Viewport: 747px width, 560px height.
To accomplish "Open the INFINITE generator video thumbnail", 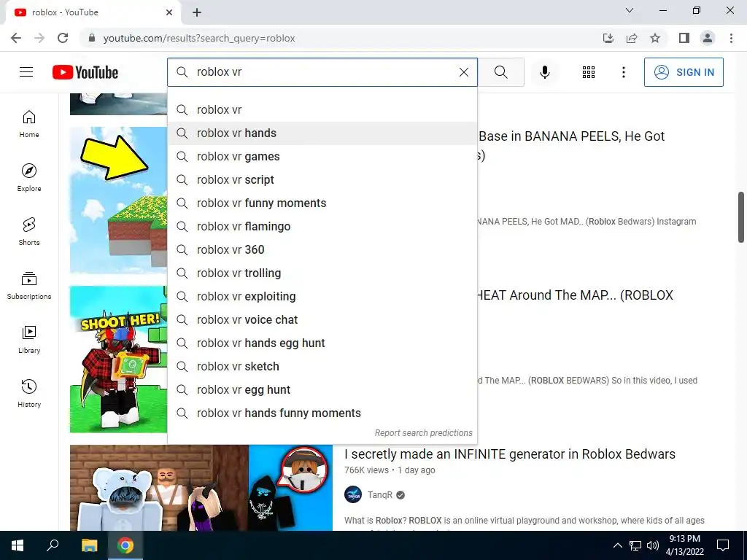I will click(201, 488).
